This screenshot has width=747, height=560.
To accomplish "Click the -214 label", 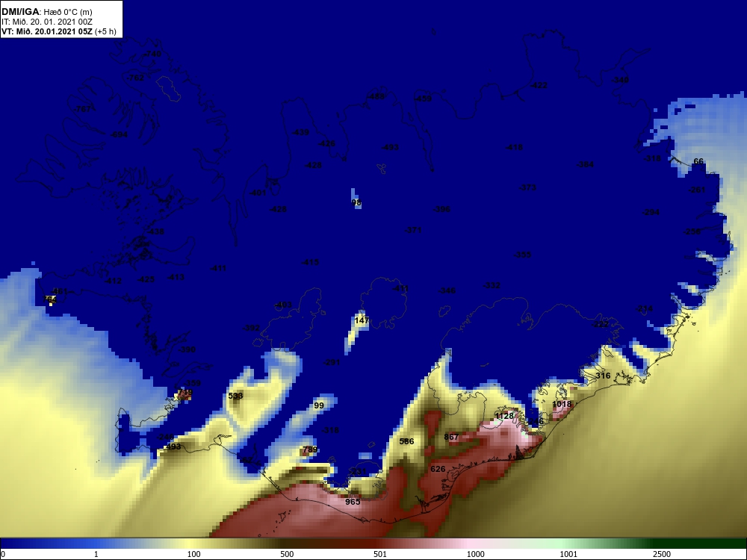I will point(644,308).
